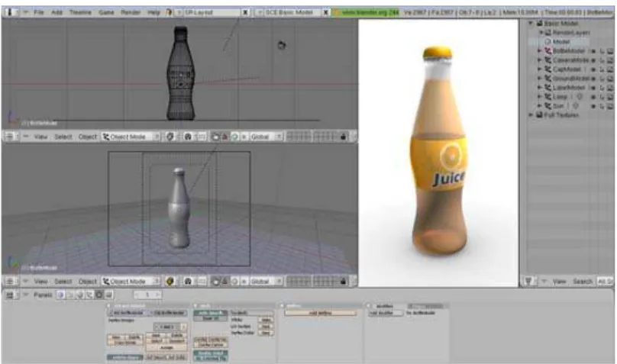Toggle Sun visibility dot in outliner
The image size is (617, 364).
pos(594,106)
